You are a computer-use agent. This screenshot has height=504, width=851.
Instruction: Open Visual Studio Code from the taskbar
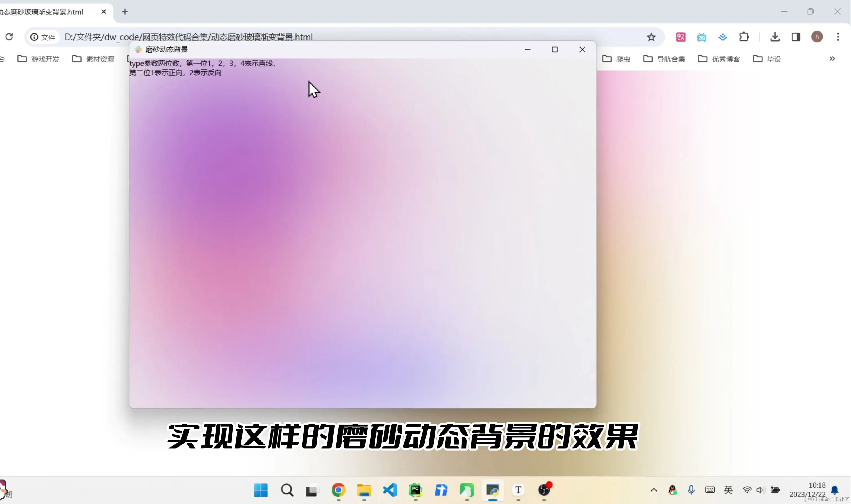click(390, 490)
